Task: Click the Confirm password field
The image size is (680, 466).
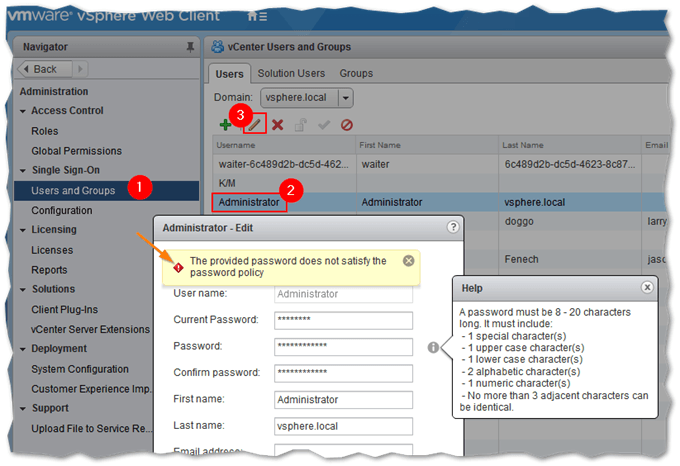Action: coord(343,373)
